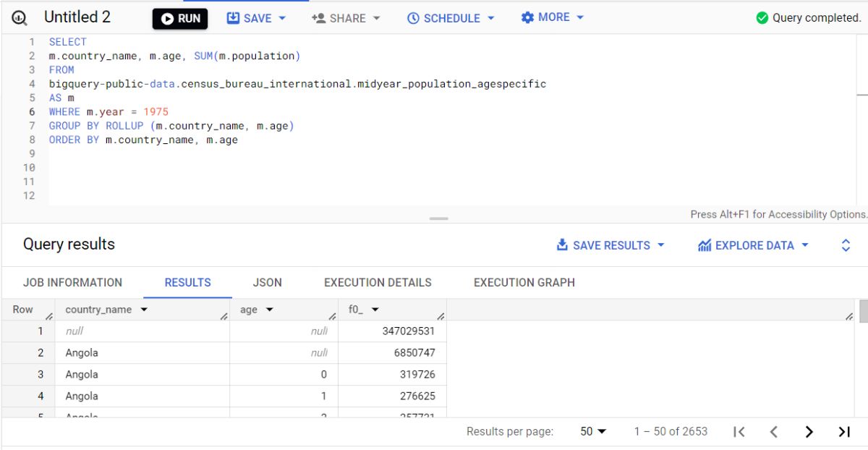Change results per page dropdown value 50
The height and width of the screenshot is (450, 868).
[593, 431]
